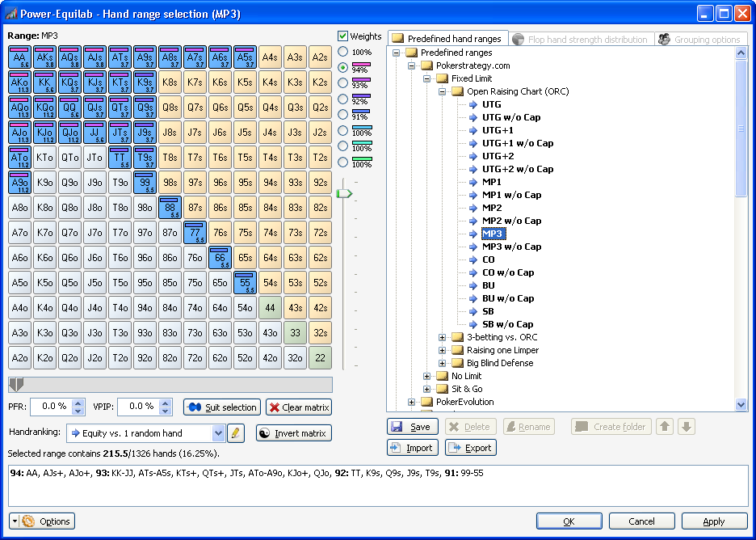Expand the 3-betting vs. ORC node
The image size is (756, 540).
tap(442, 337)
